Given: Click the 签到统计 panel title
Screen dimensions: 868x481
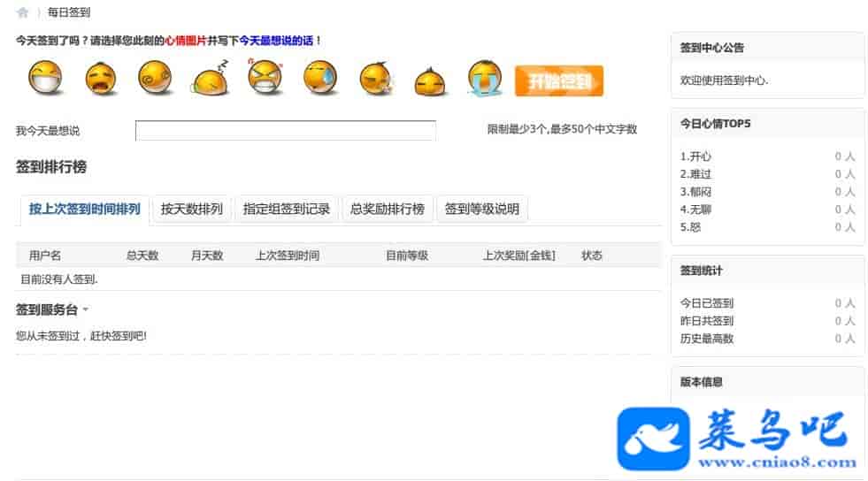Looking at the screenshot, I should tap(701, 271).
